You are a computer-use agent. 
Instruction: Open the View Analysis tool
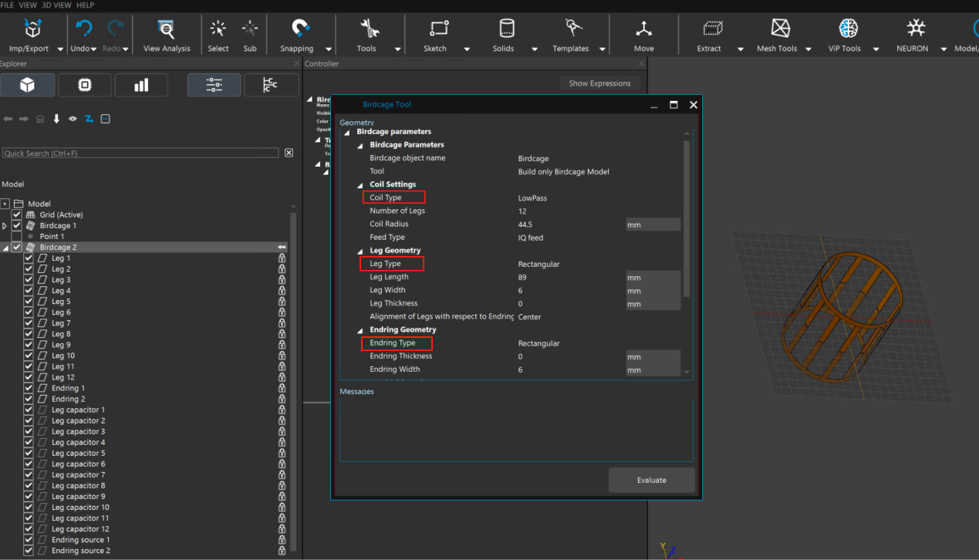(x=166, y=30)
